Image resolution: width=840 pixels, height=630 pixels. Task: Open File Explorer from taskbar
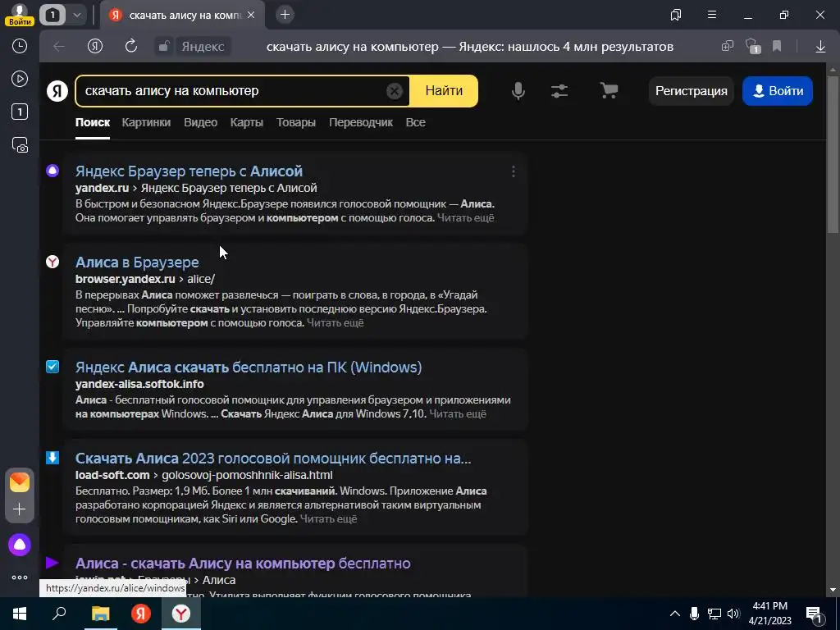[100, 614]
